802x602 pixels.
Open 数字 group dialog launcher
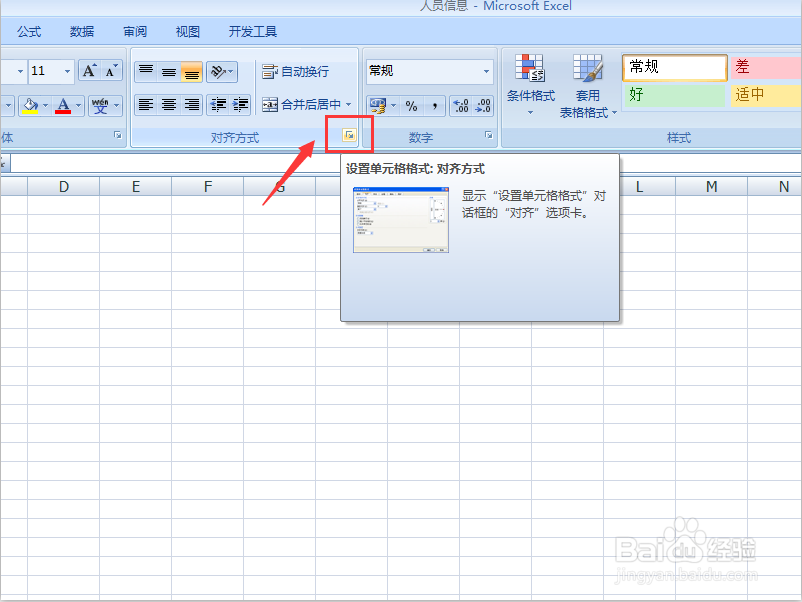click(x=488, y=135)
